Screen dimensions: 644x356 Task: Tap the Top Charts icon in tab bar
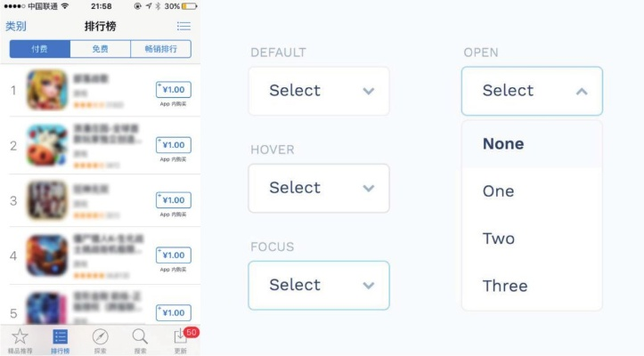click(x=60, y=337)
